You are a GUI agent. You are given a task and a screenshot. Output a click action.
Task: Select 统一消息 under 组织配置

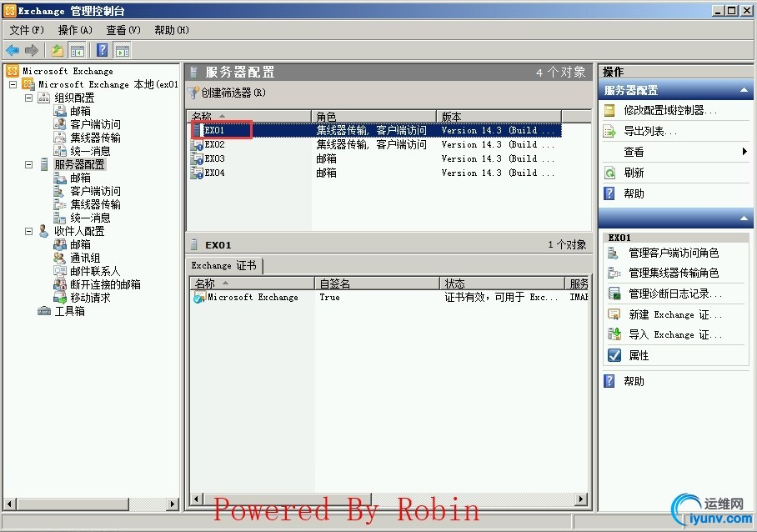(90, 151)
